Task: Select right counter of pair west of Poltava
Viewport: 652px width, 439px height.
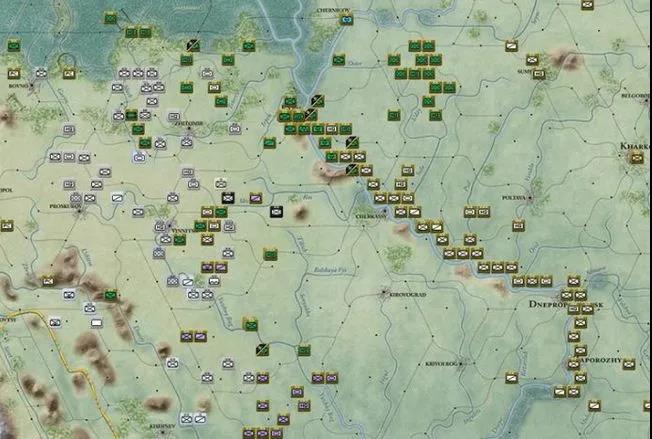Action: (483, 212)
